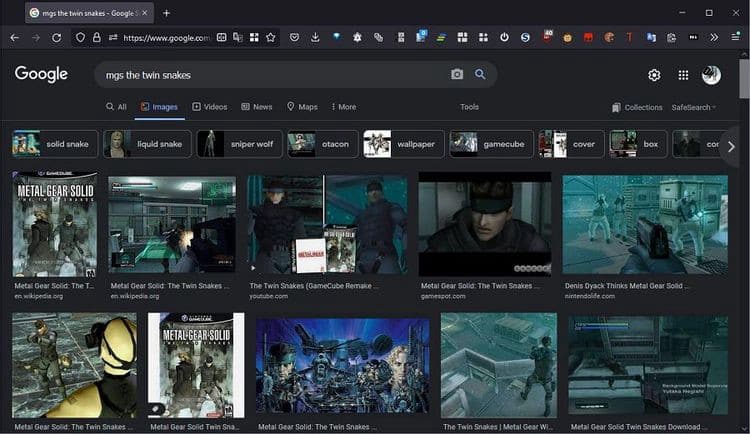This screenshot has height=434, width=750.
Task: Filter by the 'box' chip
Action: click(x=638, y=144)
